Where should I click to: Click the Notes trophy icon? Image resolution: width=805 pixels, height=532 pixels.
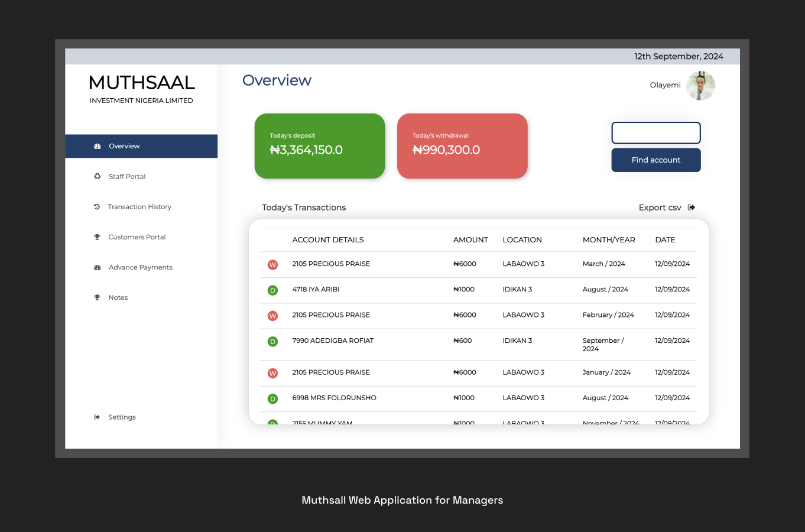click(97, 297)
